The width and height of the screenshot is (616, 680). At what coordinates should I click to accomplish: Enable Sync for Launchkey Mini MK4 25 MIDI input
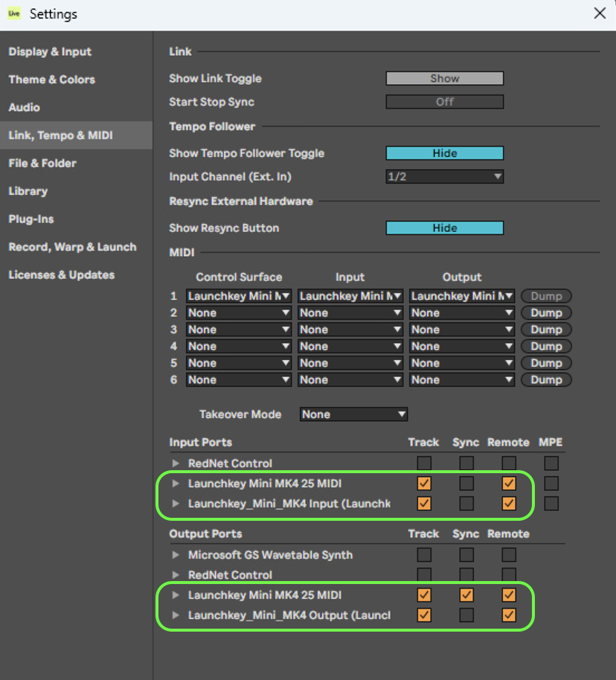tap(466, 483)
